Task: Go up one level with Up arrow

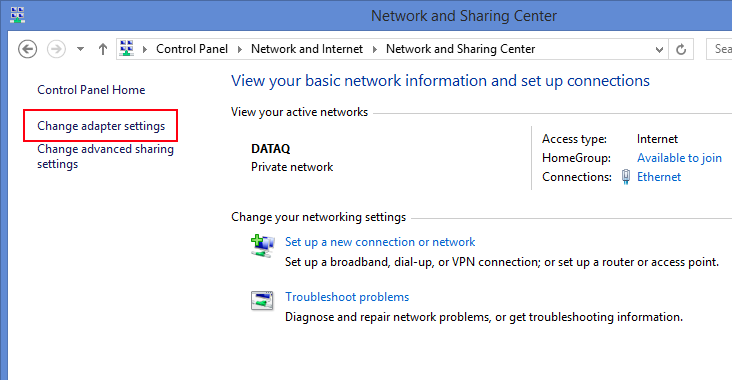Action: pos(103,49)
